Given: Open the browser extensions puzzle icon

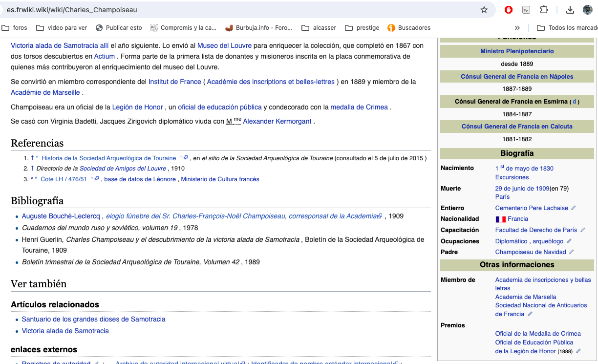Looking at the screenshot, I should point(544,10).
